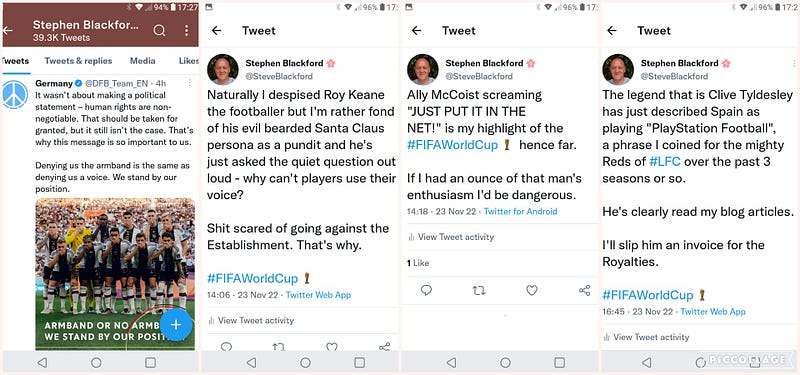Image resolution: width=800 pixels, height=375 pixels.
Task: Share the Ally McCoist tweet
Action: 585,290
